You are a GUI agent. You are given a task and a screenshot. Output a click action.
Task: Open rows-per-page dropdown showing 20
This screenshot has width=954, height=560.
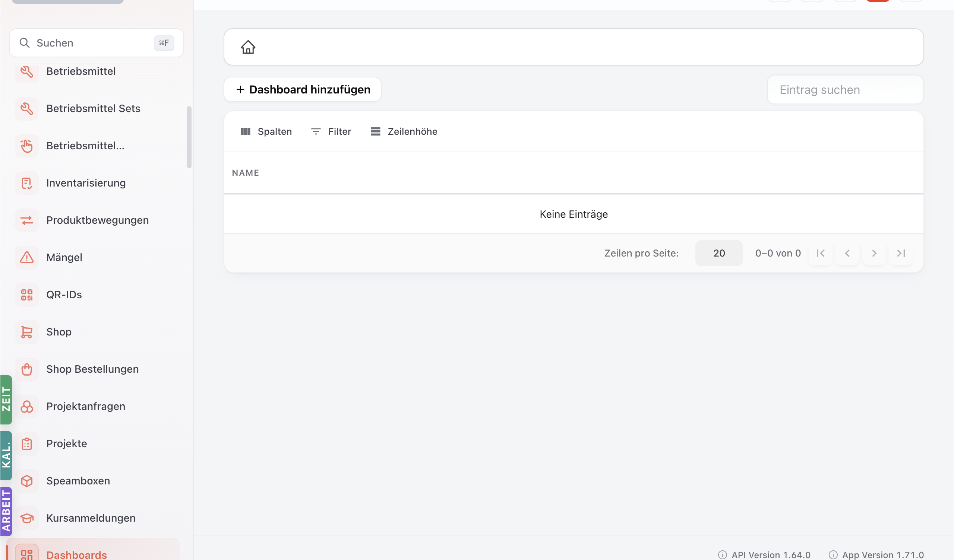[x=718, y=253]
